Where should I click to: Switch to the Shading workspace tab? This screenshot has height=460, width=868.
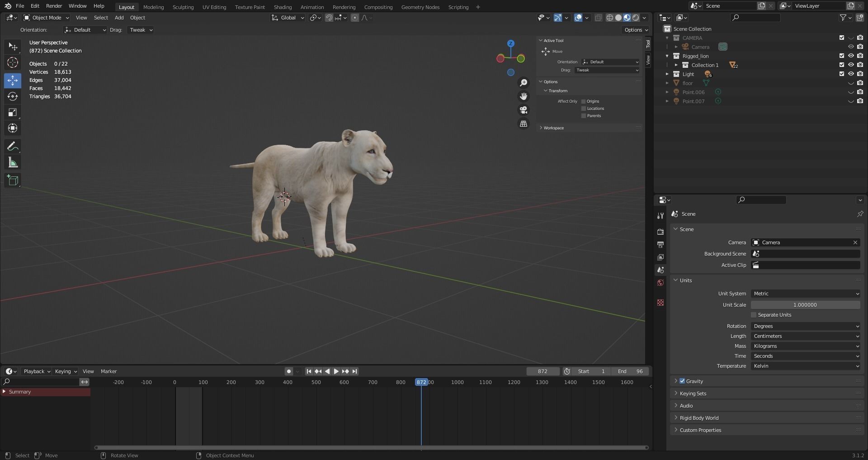[x=283, y=7]
